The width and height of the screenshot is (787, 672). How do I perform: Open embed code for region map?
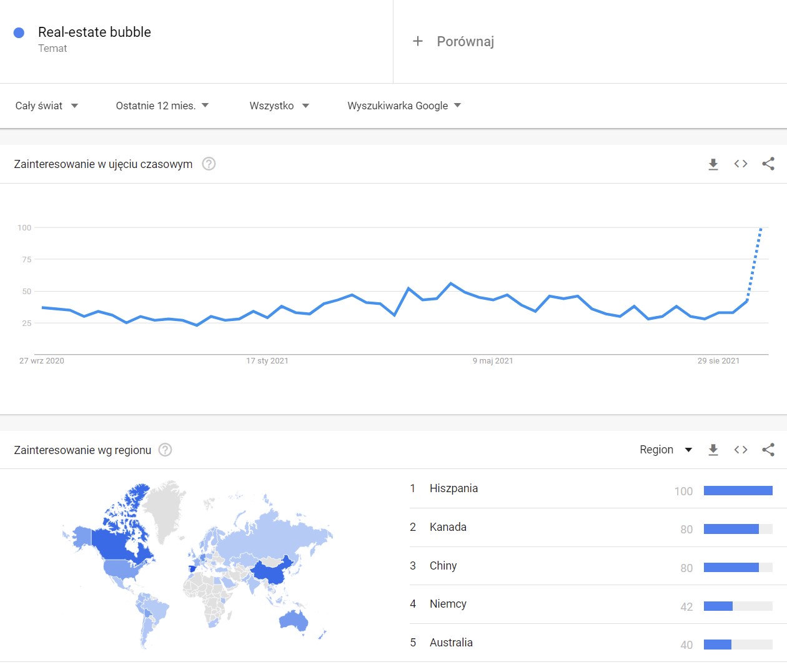(741, 450)
